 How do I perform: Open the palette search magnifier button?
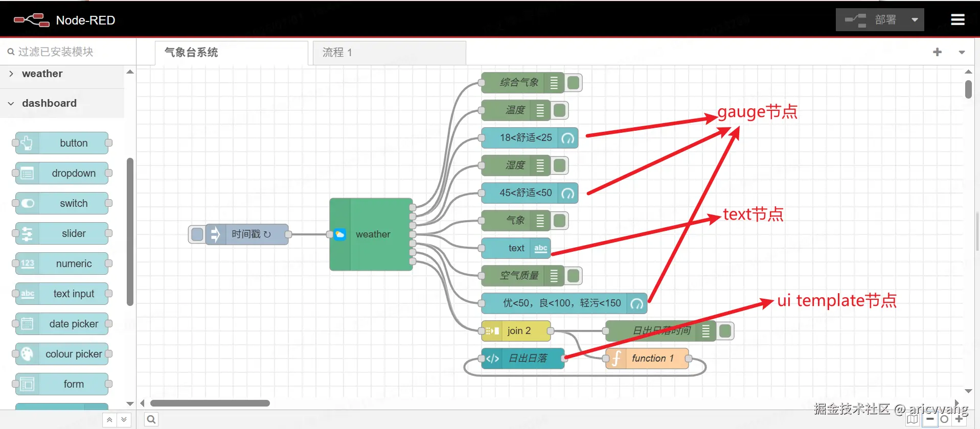(x=151, y=420)
